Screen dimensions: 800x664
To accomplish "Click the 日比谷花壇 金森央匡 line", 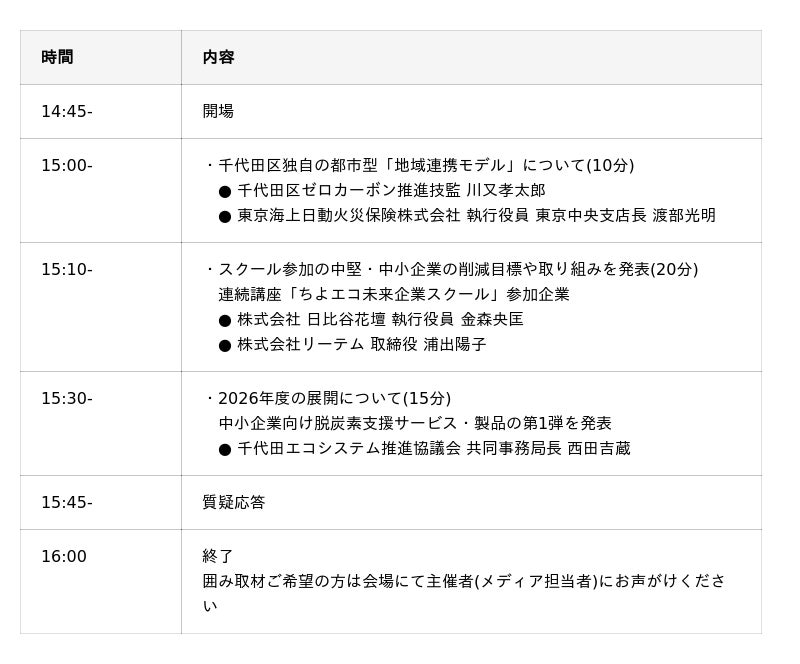I will click(380, 319).
